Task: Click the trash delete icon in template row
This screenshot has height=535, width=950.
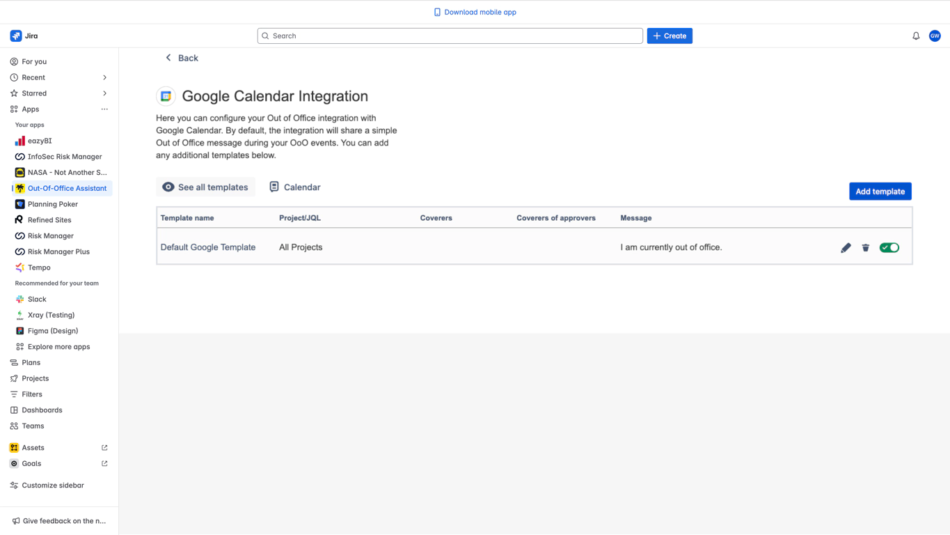Action: [866, 248]
